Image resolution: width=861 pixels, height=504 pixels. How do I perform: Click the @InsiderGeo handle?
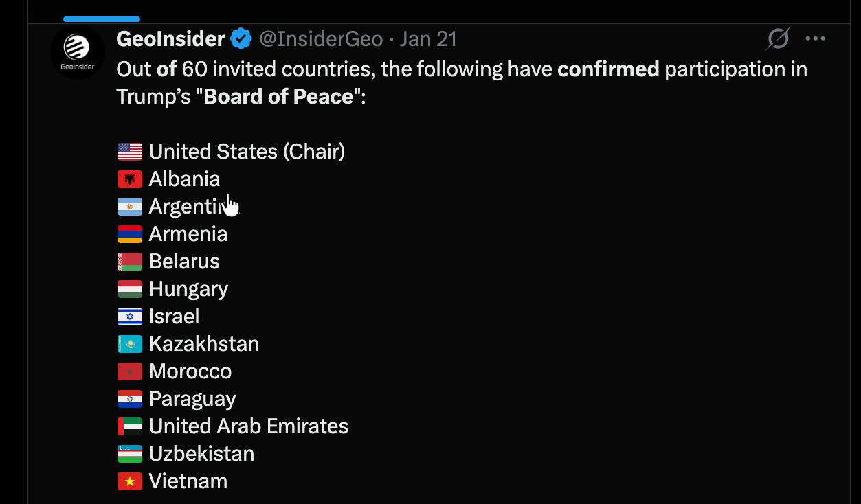pos(320,39)
